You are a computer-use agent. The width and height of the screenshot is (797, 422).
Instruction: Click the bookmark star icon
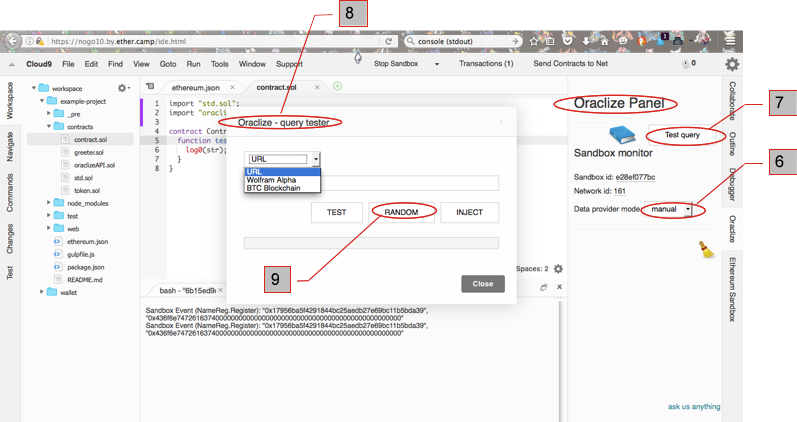click(534, 41)
